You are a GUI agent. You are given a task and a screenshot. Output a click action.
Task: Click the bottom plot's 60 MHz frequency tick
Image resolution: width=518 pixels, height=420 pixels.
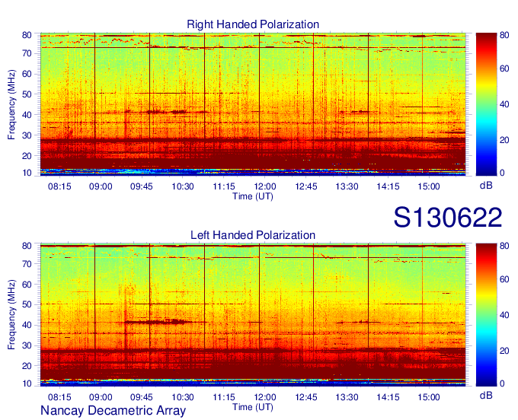(x=27, y=285)
